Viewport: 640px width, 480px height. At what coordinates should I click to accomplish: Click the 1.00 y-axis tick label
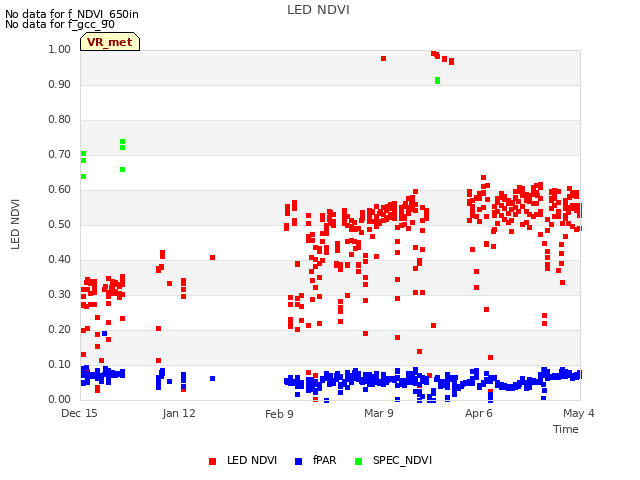(59, 49)
